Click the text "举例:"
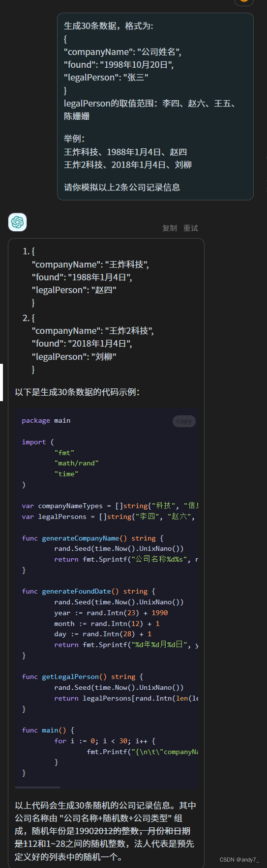This screenshot has width=267, height=868. [x=74, y=139]
